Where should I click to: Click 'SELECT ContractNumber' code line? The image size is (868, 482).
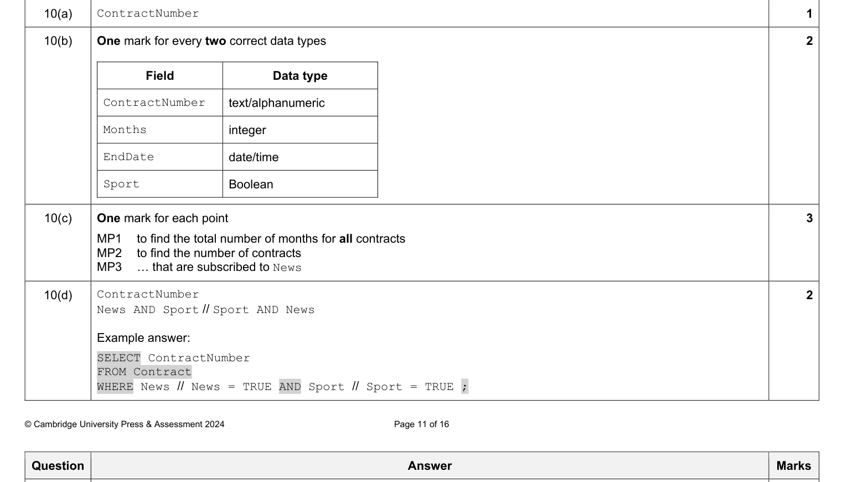click(x=173, y=358)
